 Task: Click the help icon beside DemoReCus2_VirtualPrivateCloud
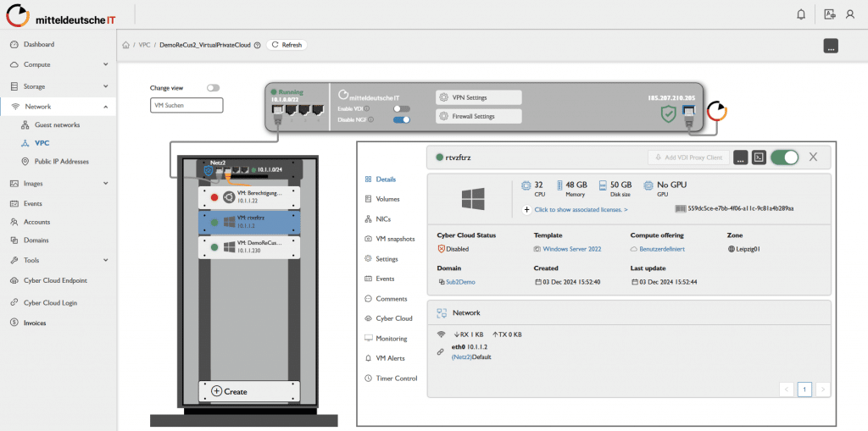pos(257,46)
